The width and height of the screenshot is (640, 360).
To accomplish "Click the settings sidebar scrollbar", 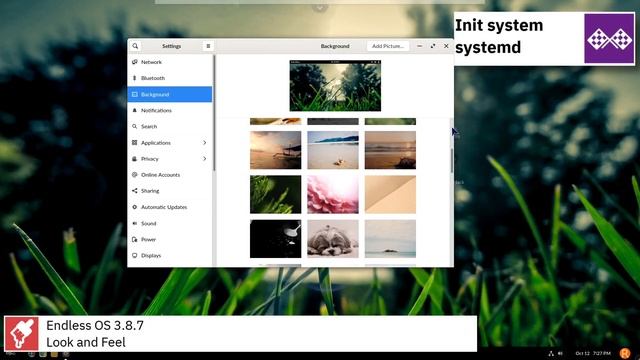I will [x=214, y=113].
